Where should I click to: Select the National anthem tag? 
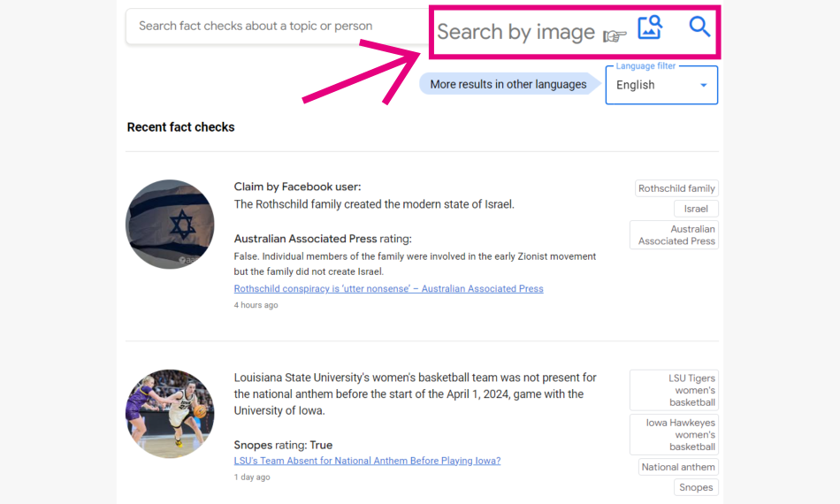[678, 467]
